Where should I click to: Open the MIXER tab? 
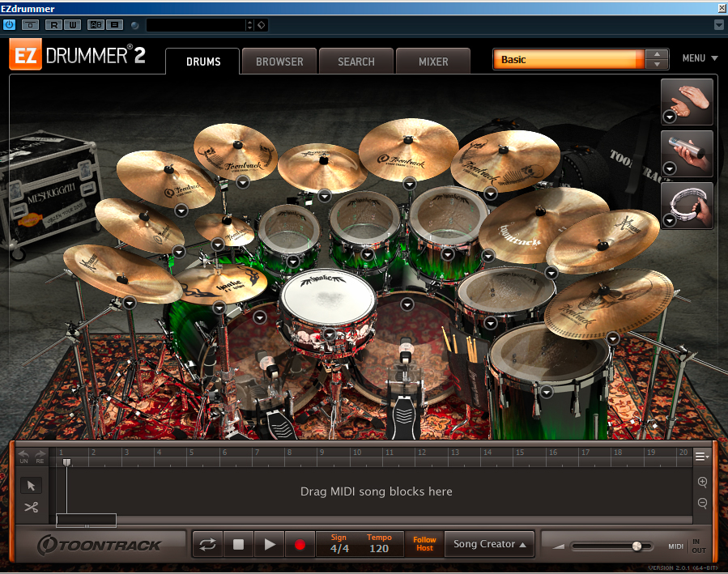pyautogui.click(x=433, y=62)
